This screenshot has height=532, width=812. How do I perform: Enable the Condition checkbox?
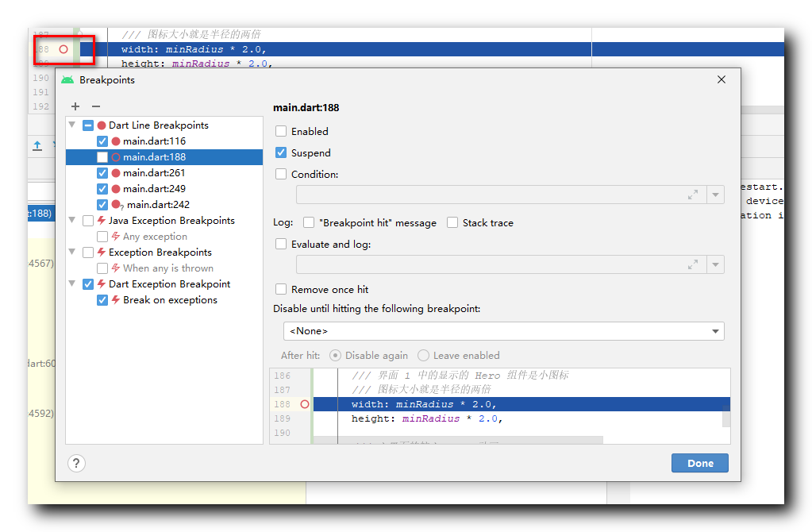(281, 174)
